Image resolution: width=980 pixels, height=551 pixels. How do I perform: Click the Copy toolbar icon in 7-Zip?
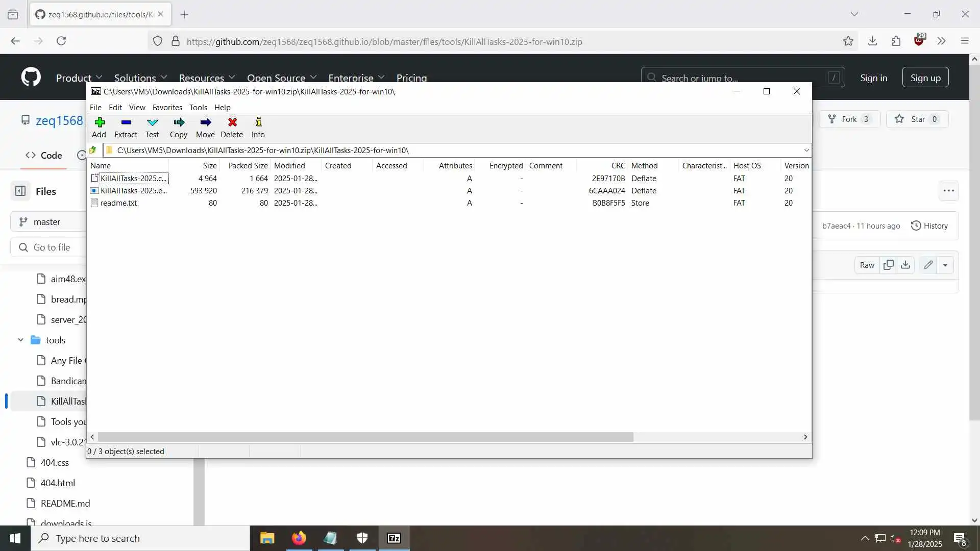click(178, 123)
